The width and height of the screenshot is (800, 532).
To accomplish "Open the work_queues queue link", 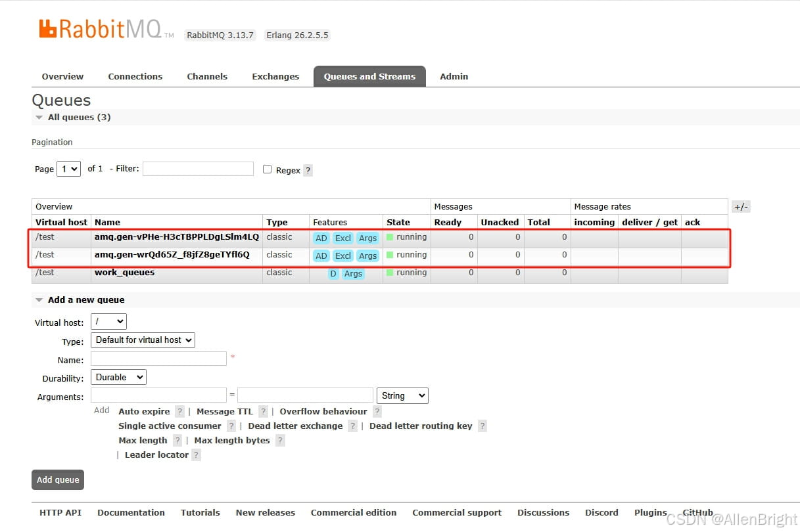I will pyautogui.click(x=124, y=273).
